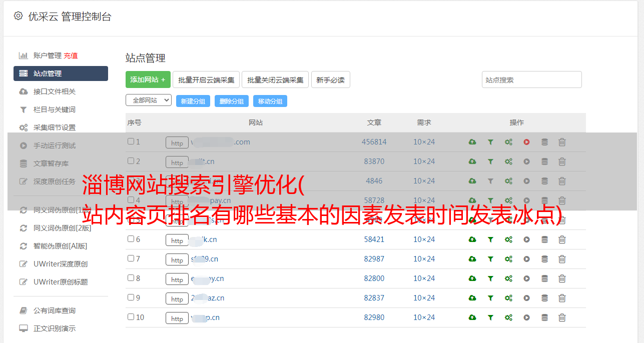This screenshot has width=644, height=343.
Task: Click database icon in row 3 (4846 articles)
Action: (544, 181)
